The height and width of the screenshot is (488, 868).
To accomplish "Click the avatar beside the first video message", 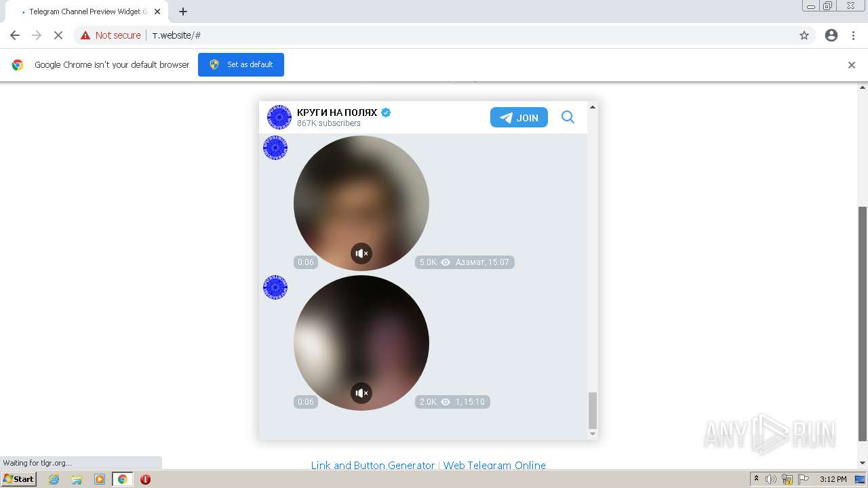I will point(275,148).
